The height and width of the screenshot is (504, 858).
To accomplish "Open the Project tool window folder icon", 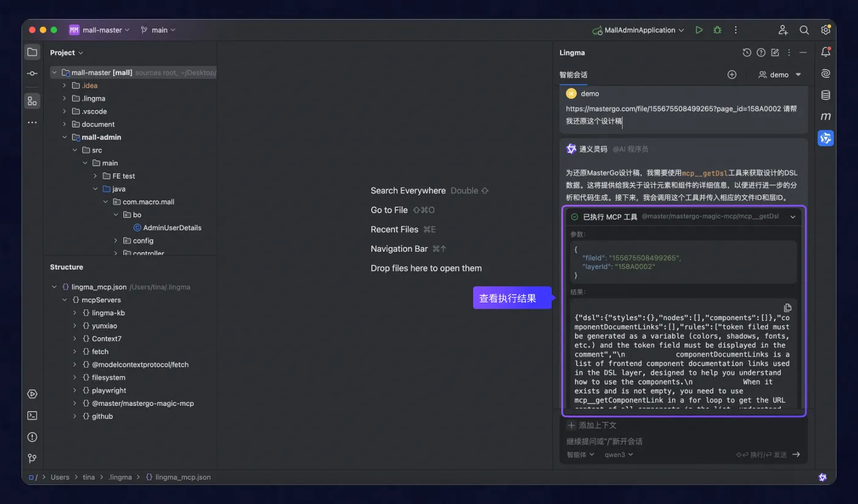I will click(x=32, y=53).
